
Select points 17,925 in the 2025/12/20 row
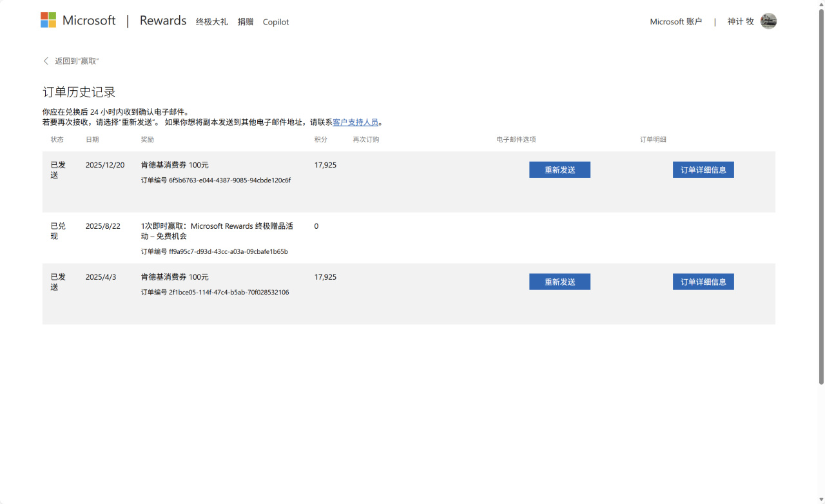pos(325,165)
